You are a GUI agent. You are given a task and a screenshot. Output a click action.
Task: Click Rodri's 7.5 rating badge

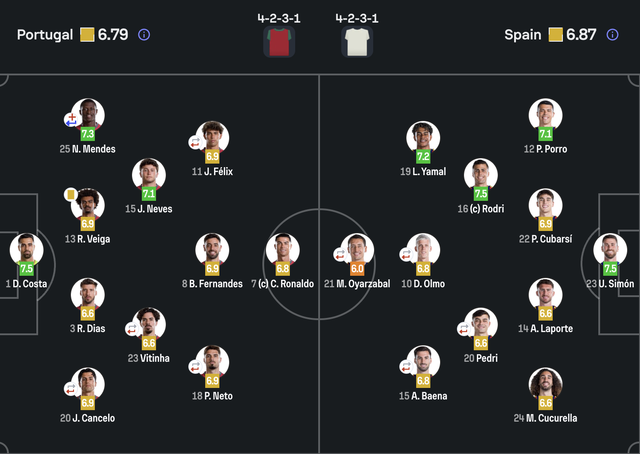tap(480, 194)
